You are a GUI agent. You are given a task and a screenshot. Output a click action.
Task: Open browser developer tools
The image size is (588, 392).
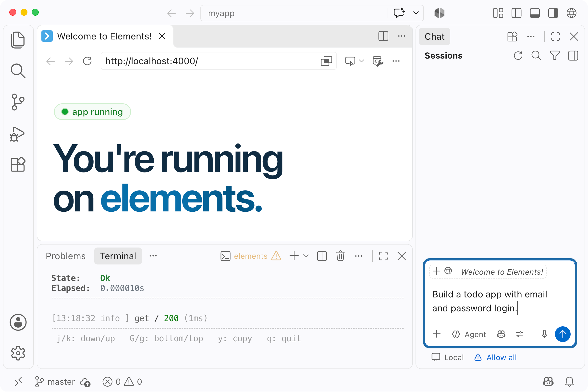pos(378,61)
